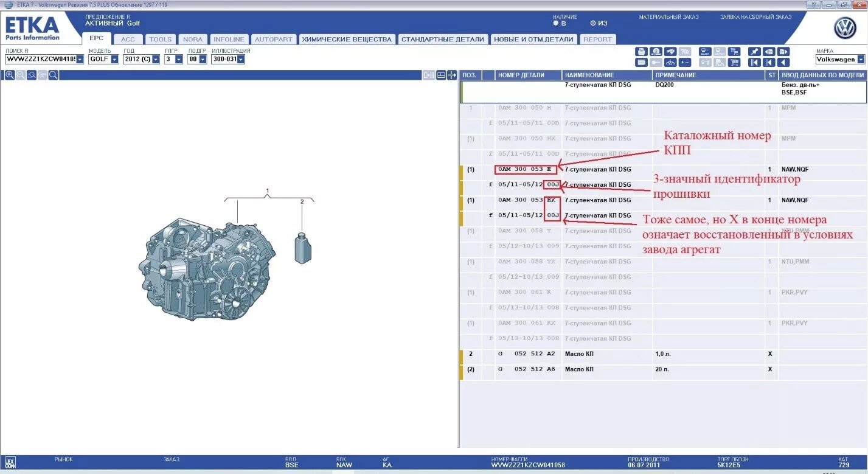Zoom in on the illustration

point(10,75)
